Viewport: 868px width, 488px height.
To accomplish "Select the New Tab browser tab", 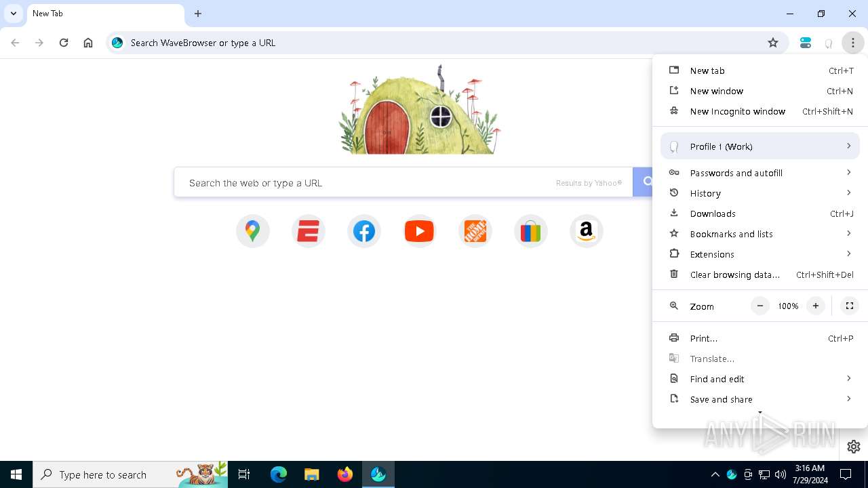I will point(105,14).
